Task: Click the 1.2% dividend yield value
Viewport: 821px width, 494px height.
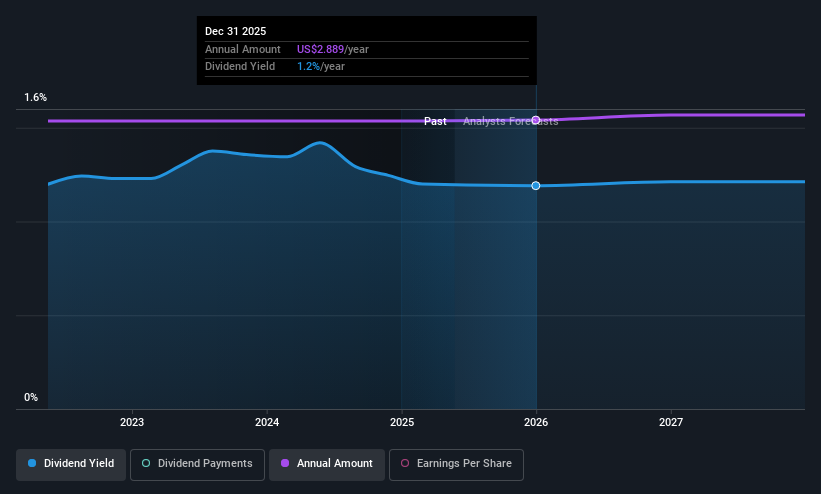Action: pos(308,67)
